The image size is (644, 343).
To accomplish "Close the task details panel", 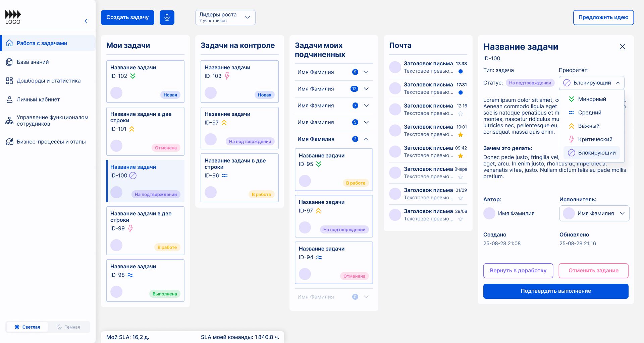I will (x=622, y=47).
